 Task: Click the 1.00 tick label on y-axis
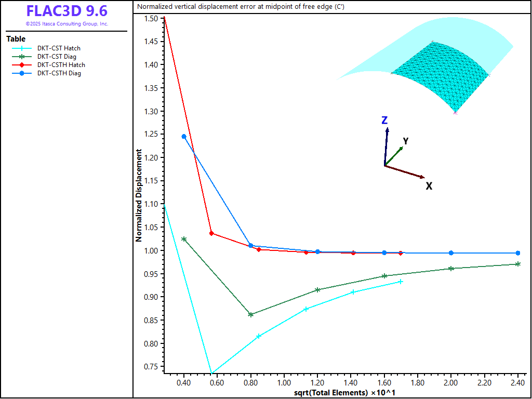click(150, 251)
